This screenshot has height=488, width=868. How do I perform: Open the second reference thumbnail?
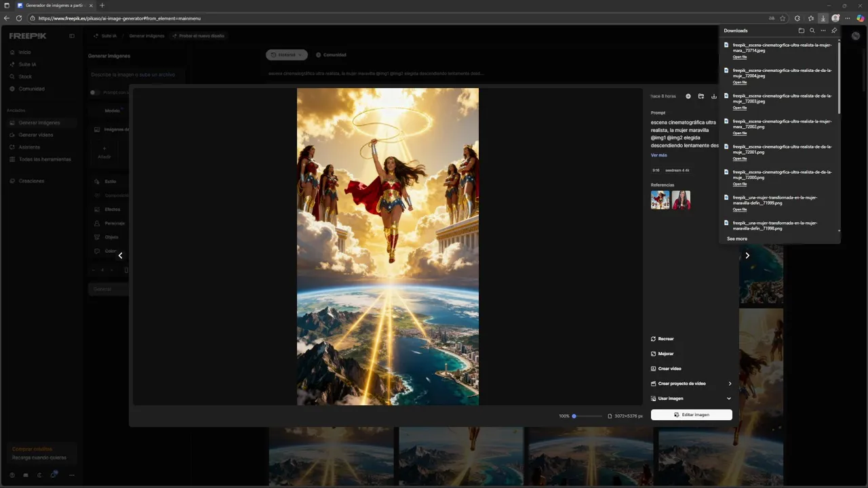coord(681,200)
